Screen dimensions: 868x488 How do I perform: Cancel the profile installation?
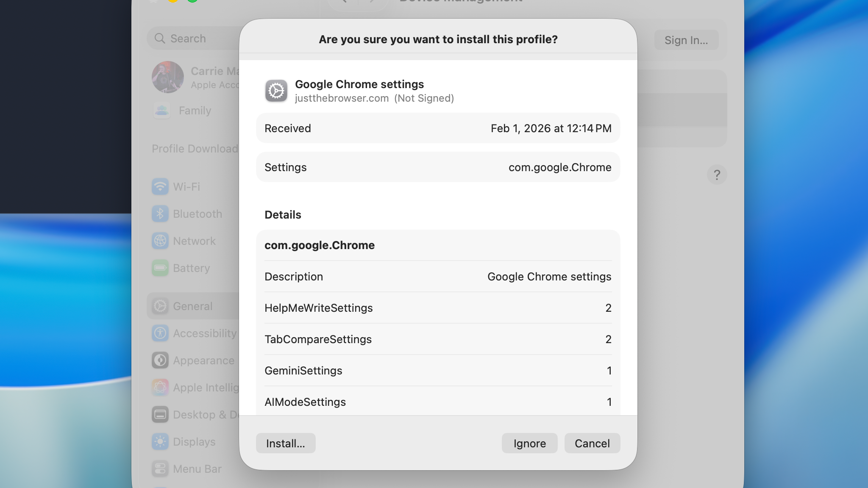[x=592, y=443]
